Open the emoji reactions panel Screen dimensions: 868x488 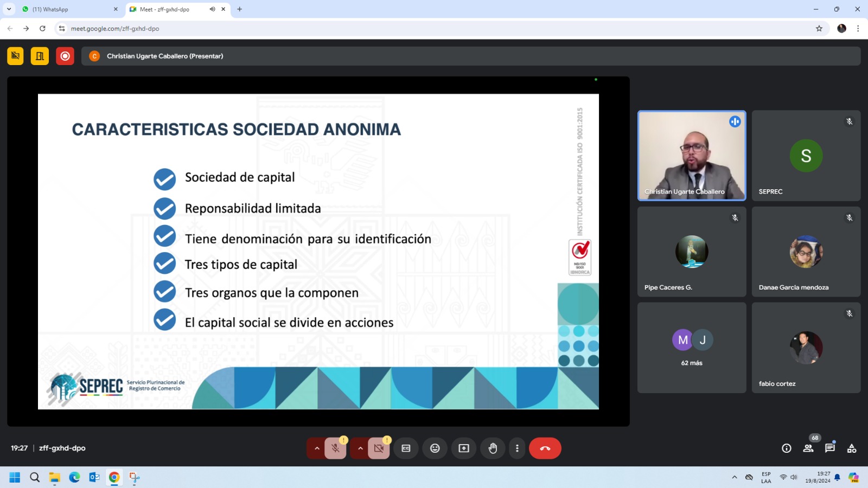(x=435, y=448)
